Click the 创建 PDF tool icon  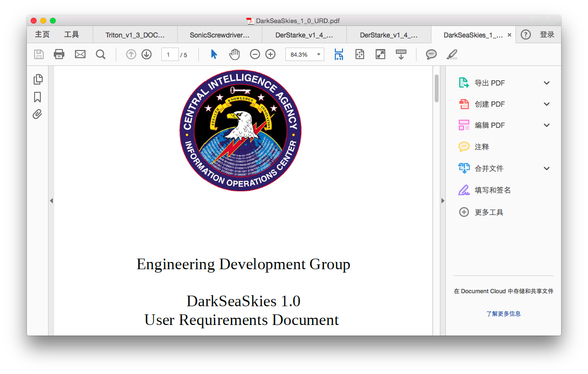click(464, 104)
